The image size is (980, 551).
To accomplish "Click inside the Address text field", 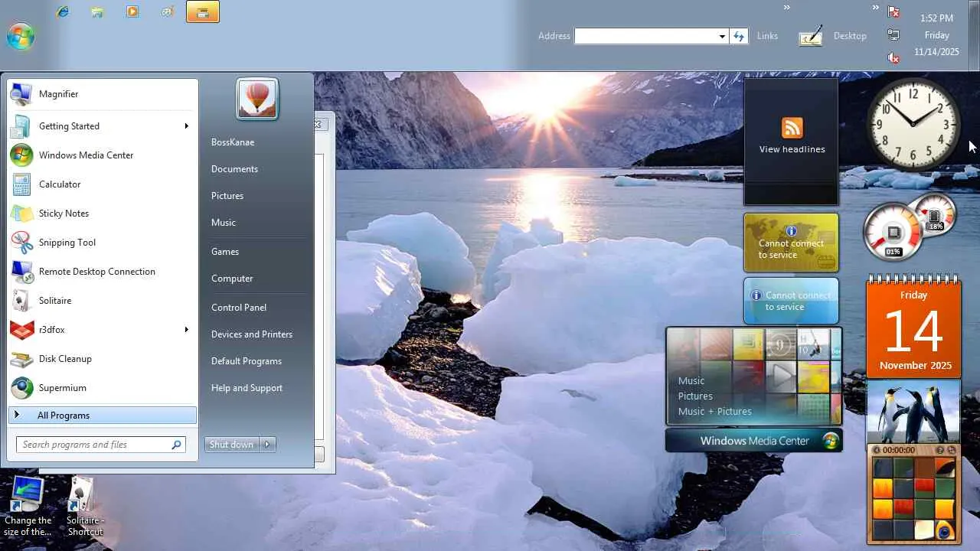I will pos(645,36).
